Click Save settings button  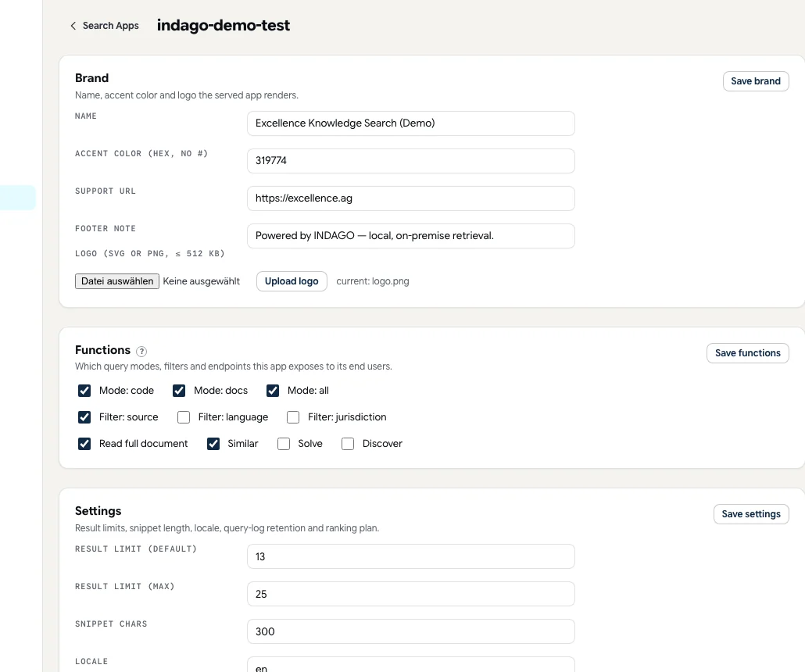point(751,514)
